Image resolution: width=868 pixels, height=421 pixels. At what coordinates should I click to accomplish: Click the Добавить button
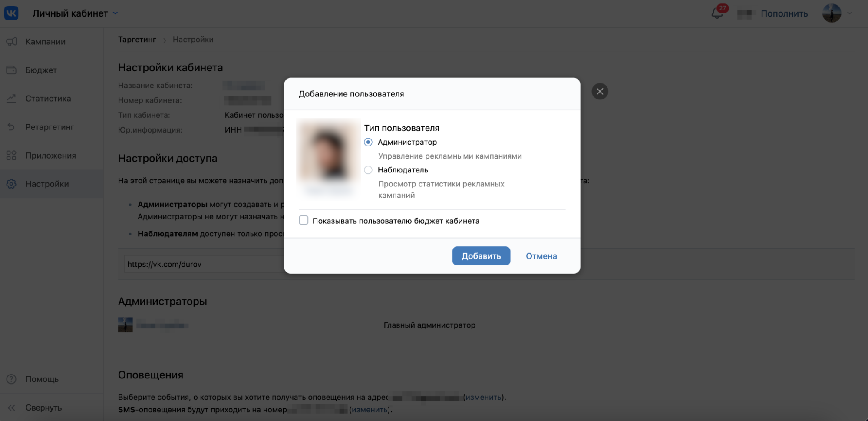(x=481, y=256)
